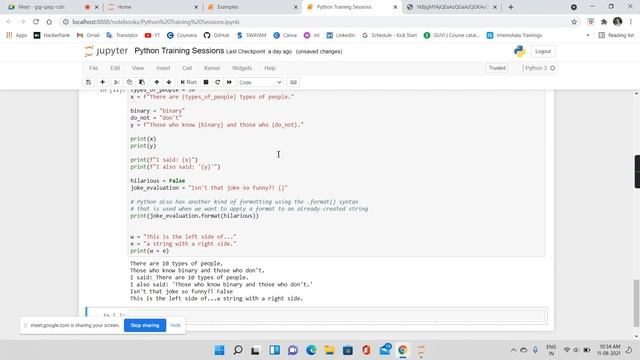Bookmark this page with the star icon

[574, 22]
